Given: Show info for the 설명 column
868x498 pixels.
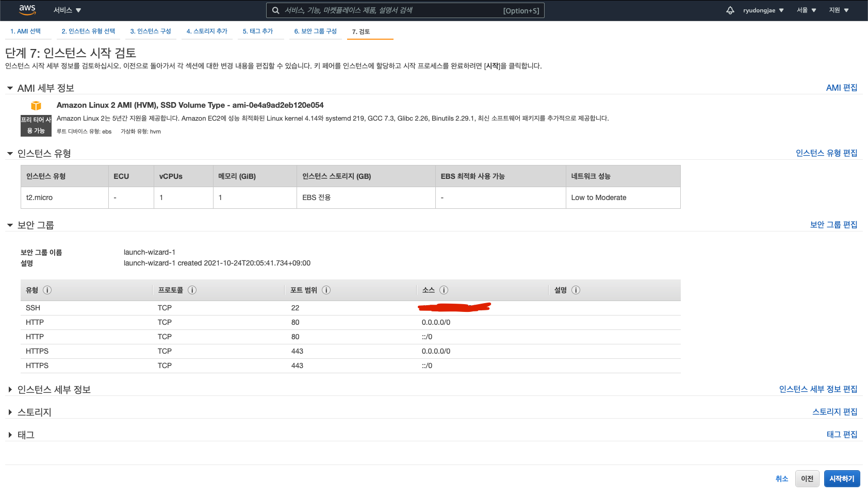Looking at the screenshot, I should [576, 290].
